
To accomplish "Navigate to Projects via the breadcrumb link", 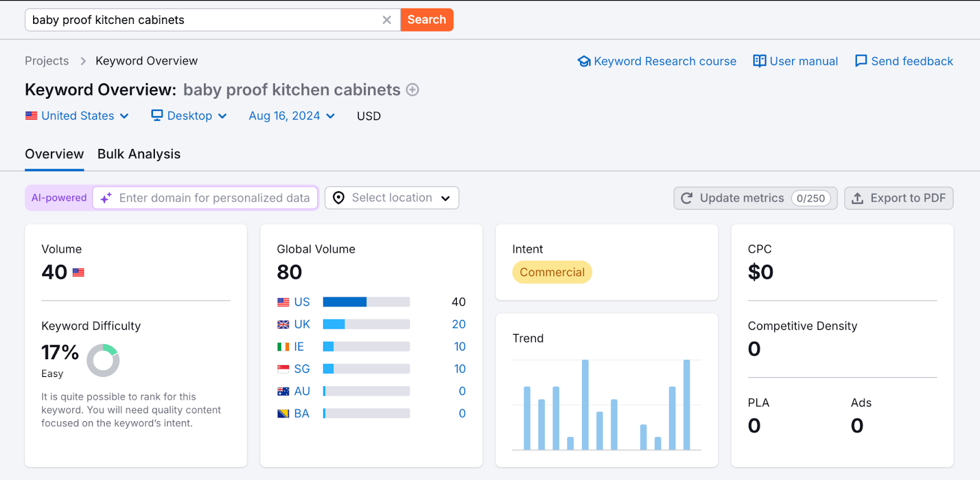I will pyautogui.click(x=47, y=61).
